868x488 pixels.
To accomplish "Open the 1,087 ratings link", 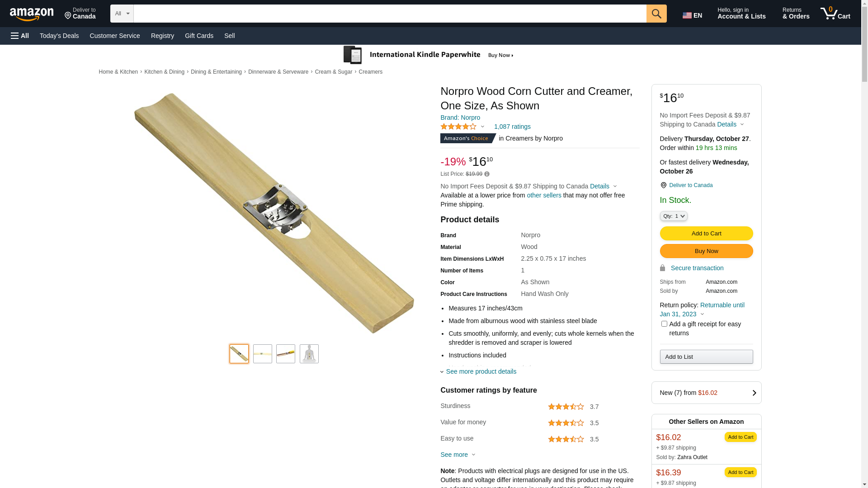I will pos(512,127).
